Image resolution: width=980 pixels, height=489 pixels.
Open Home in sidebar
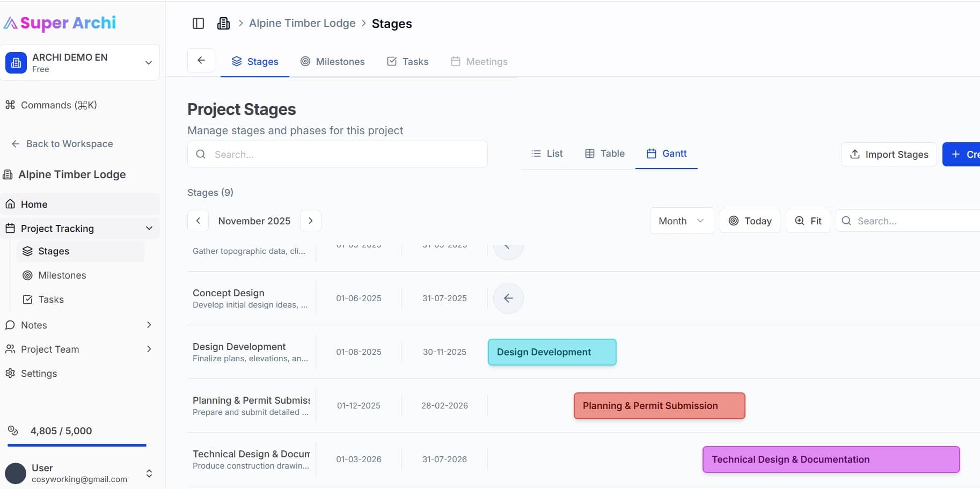click(x=80, y=204)
